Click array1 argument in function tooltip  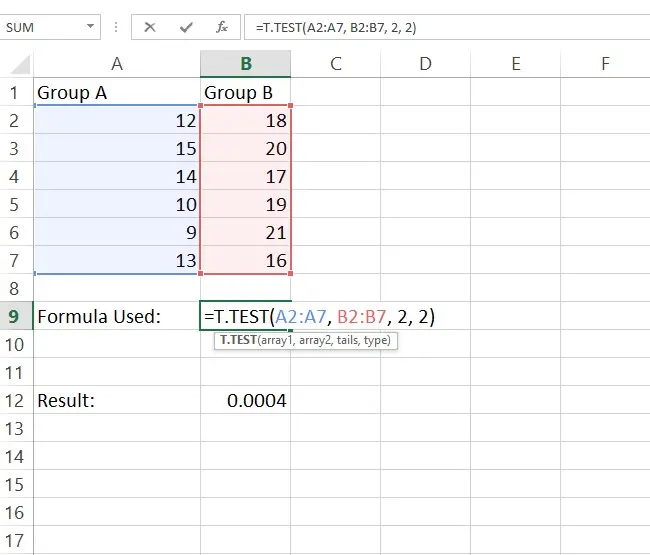(x=277, y=341)
